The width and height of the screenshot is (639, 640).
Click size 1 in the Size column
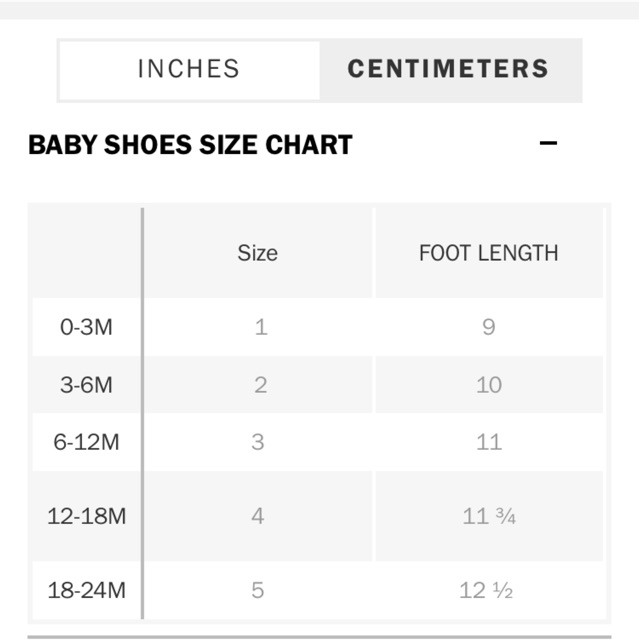pyautogui.click(x=260, y=327)
